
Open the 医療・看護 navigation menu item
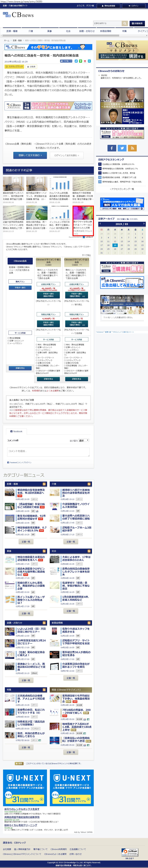(12, 31)
